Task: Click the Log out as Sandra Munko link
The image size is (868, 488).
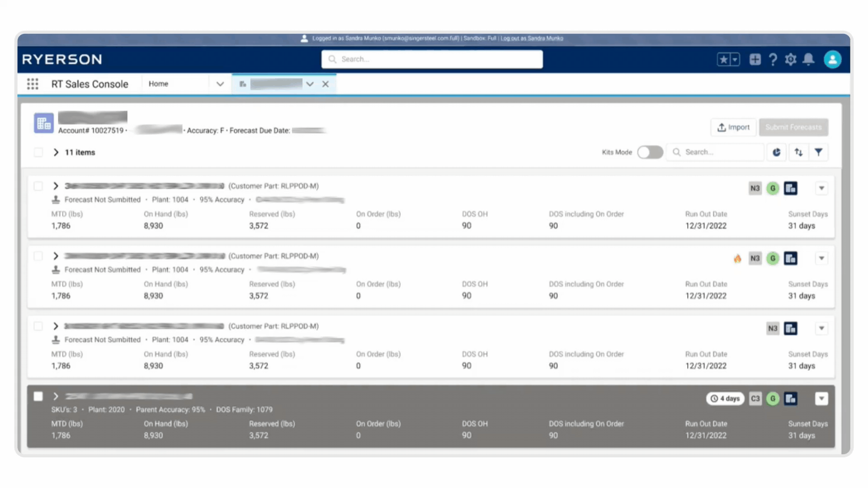Action: click(x=532, y=38)
